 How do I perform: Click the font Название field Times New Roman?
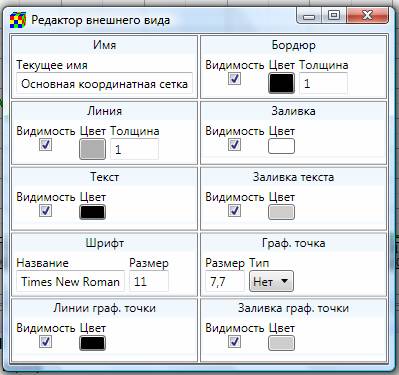point(70,281)
